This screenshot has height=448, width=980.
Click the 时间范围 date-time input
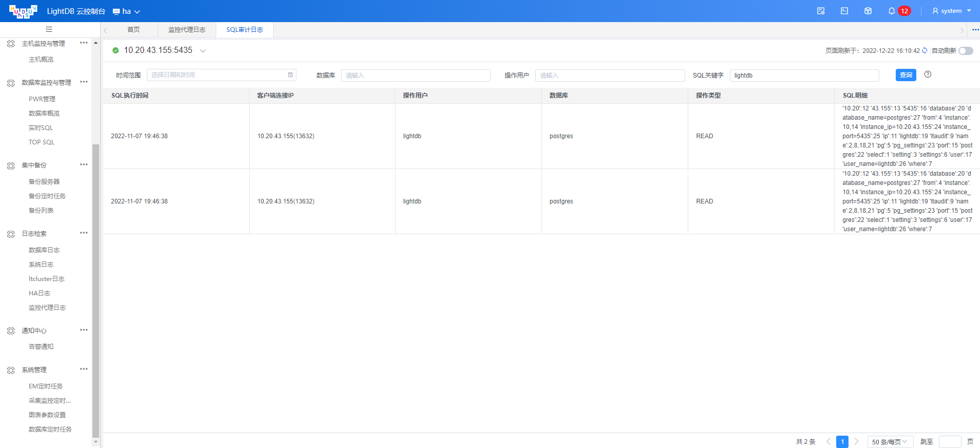221,75
